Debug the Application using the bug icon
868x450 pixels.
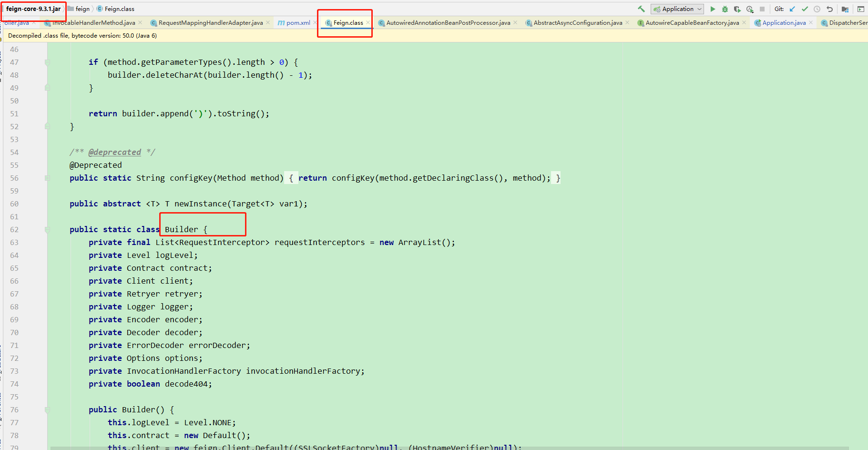[x=725, y=9]
